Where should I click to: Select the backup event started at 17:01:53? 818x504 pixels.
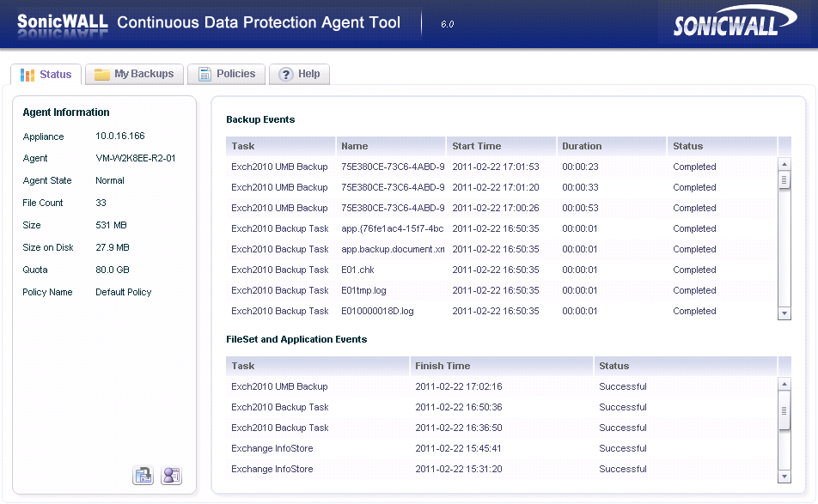click(x=501, y=167)
